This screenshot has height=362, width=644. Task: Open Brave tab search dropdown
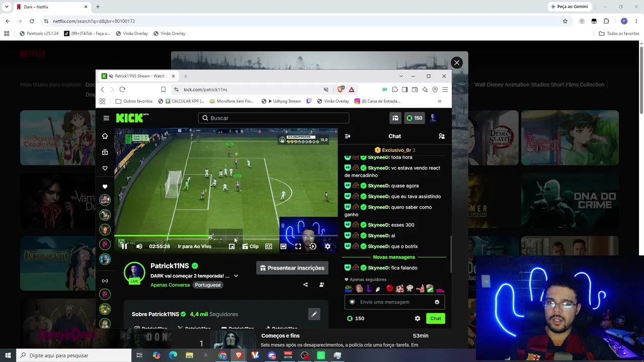(401, 76)
